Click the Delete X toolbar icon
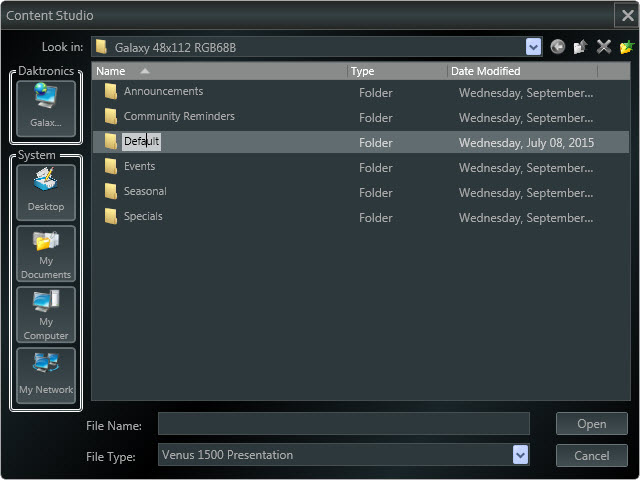Viewport: 640px width, 480px height. [604, 47]
